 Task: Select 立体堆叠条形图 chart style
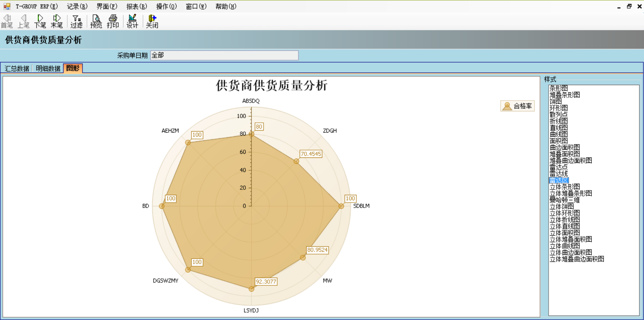tap(571, 193)
